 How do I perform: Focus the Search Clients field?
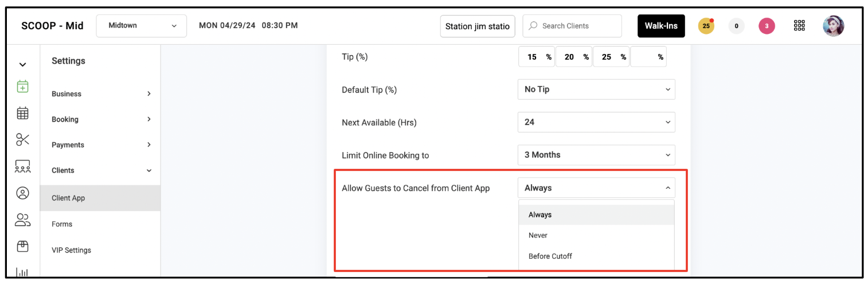(x=572, y=26)
